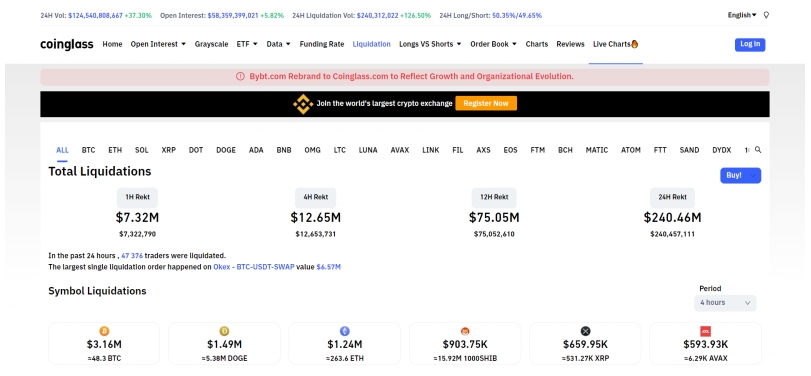Select the XRP coin tab

pyautogui.click(x=169, y=150)
